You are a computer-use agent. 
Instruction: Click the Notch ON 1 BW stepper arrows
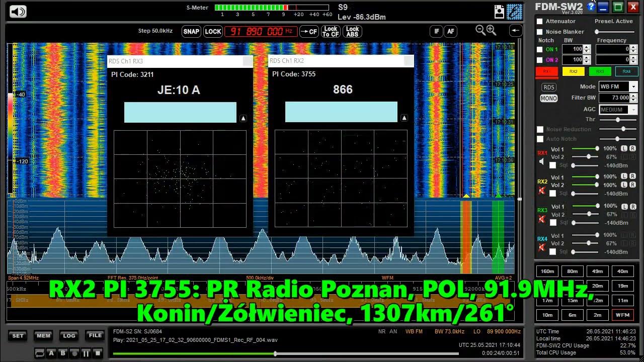(x=587, y=49)
